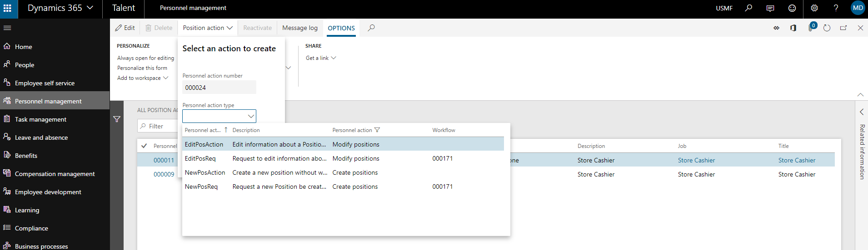868x250 pixels.
Task: Toggle the Personnel action column filter
Action: pyautogui.click(x=377, y=130)
